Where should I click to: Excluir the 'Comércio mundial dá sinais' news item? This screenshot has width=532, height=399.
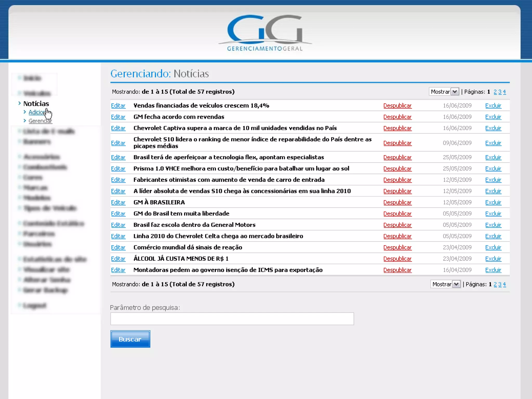pyautogui.click(x=493, y=247)
